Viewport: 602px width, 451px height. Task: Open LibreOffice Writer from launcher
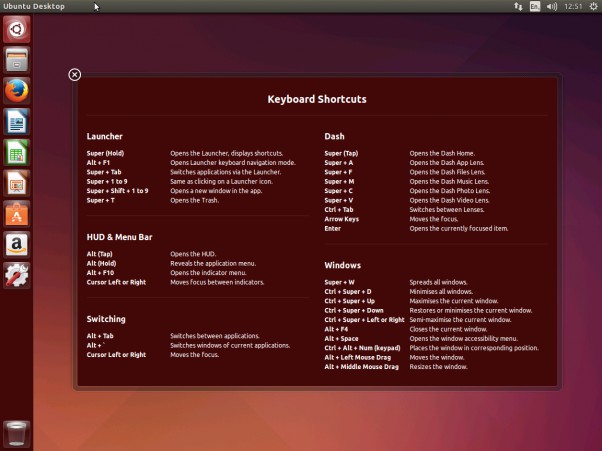[17, 122]
